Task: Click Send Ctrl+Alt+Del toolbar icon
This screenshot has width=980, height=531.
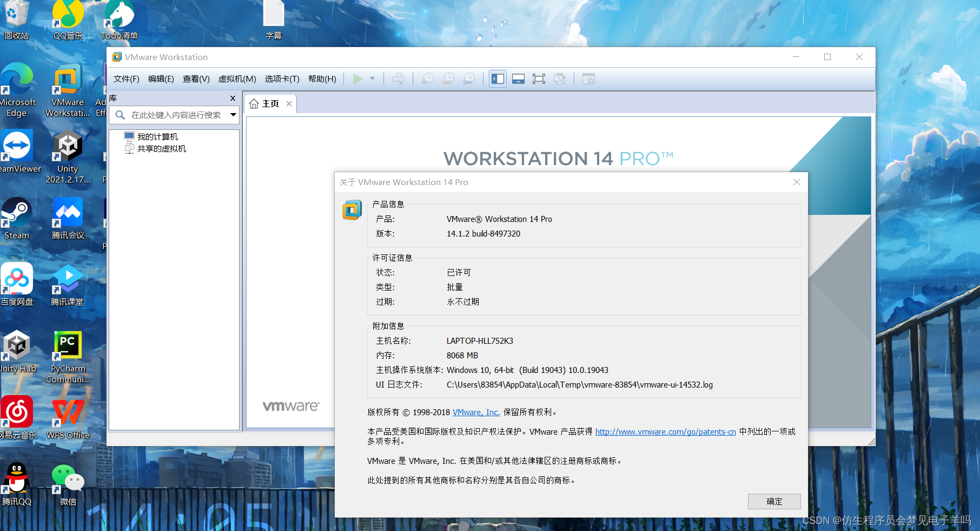Action: (398, 79)
